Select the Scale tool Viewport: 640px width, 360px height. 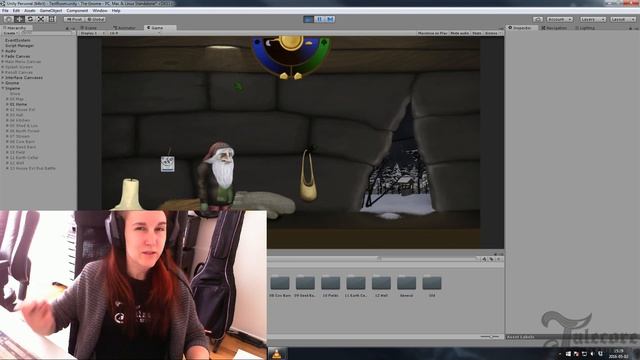41,19
